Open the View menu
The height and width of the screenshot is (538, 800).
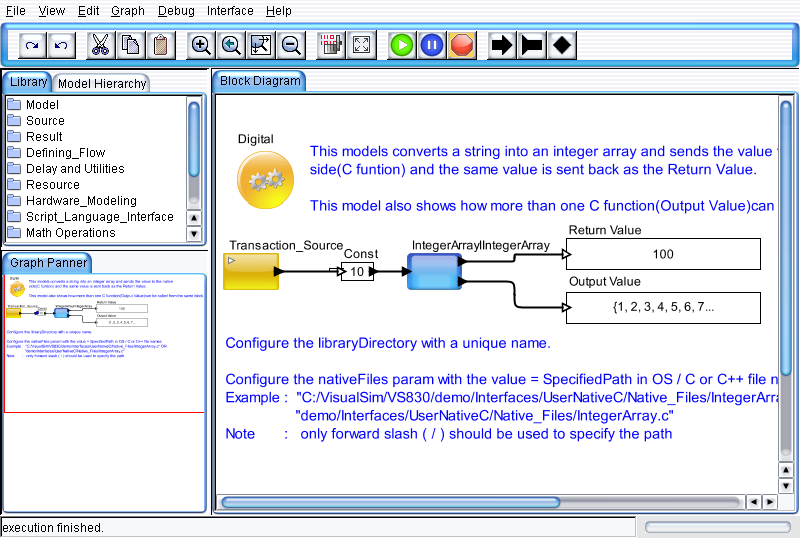coord(52,11)
